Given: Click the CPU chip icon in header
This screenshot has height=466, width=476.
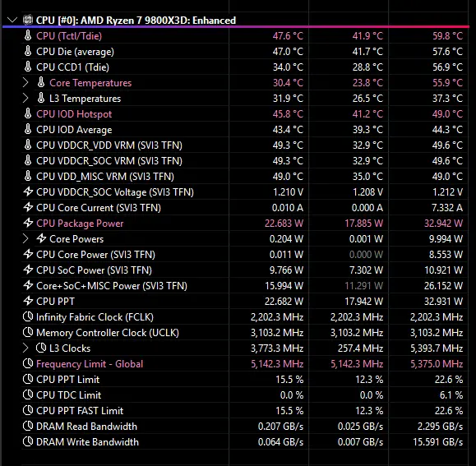Looking at the screenshot, I should (x=28, y=20).
